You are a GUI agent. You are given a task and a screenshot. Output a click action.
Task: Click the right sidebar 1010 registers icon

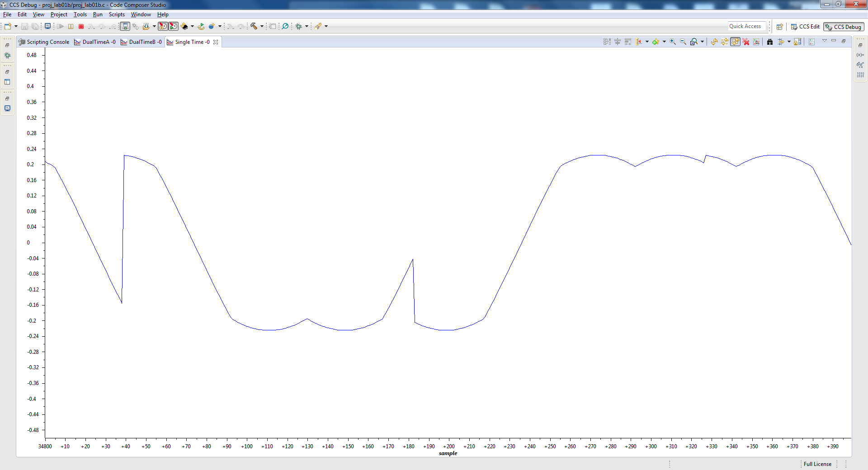(860, 75)
